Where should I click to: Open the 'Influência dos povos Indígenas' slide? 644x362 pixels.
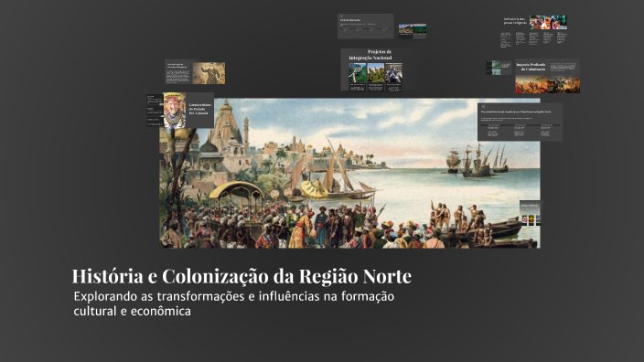coord(534,32)
